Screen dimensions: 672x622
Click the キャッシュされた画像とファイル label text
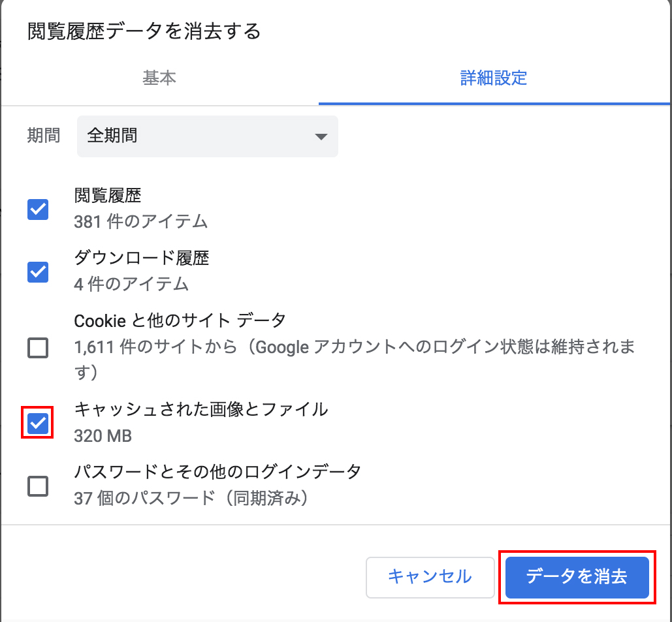point(201,409)
